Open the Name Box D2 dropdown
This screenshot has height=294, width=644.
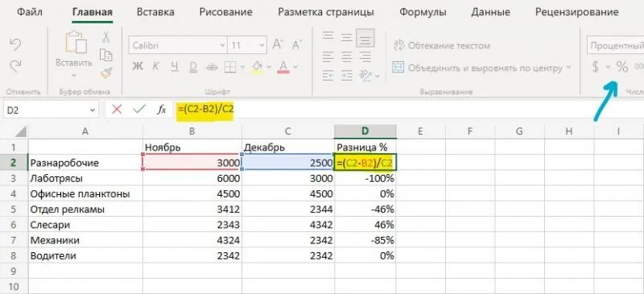point(92,110)
